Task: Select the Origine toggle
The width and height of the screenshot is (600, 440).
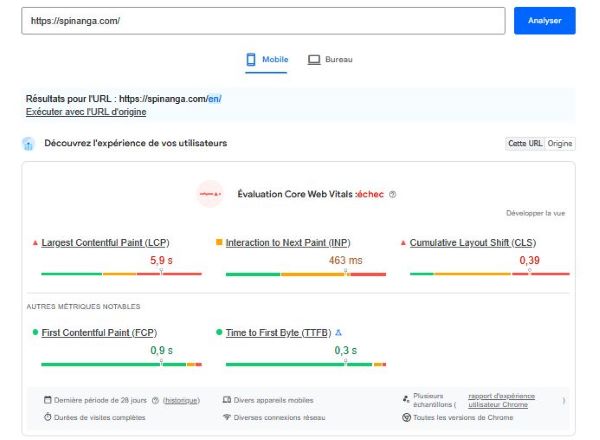Action: coord(560,143)
